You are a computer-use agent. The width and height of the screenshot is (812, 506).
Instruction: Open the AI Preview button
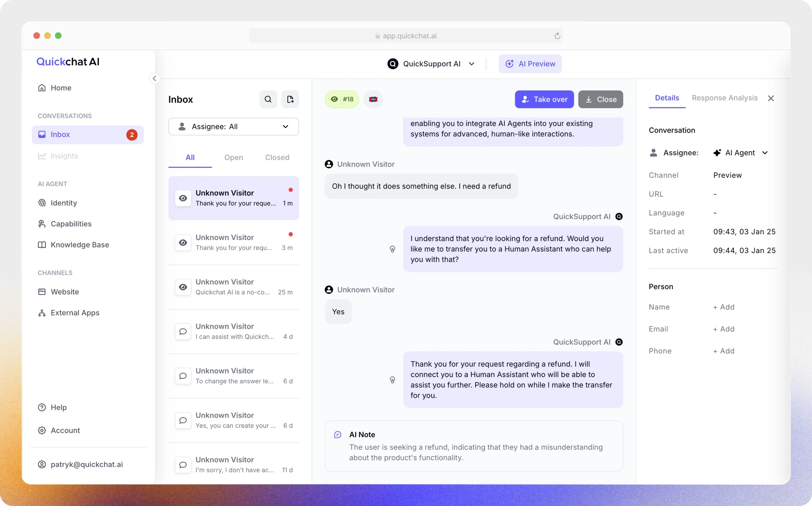530,64
